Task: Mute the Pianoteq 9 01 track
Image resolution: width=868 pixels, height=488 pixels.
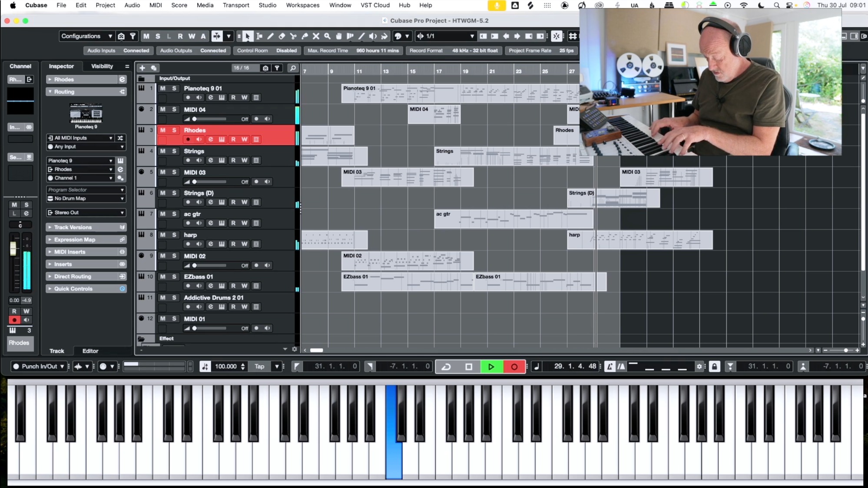Action: (x=163, y=89)
